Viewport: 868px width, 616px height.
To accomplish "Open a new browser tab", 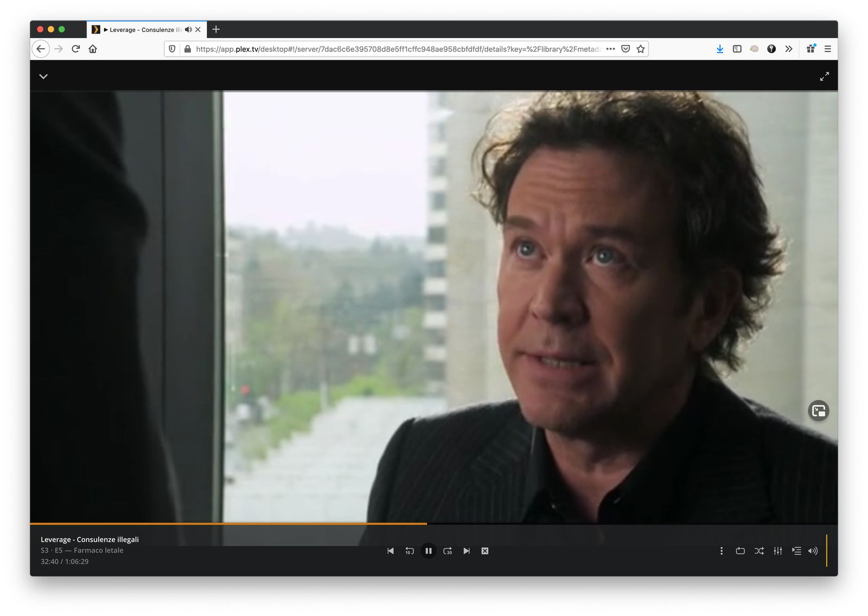I will click(x=216, y=29).
